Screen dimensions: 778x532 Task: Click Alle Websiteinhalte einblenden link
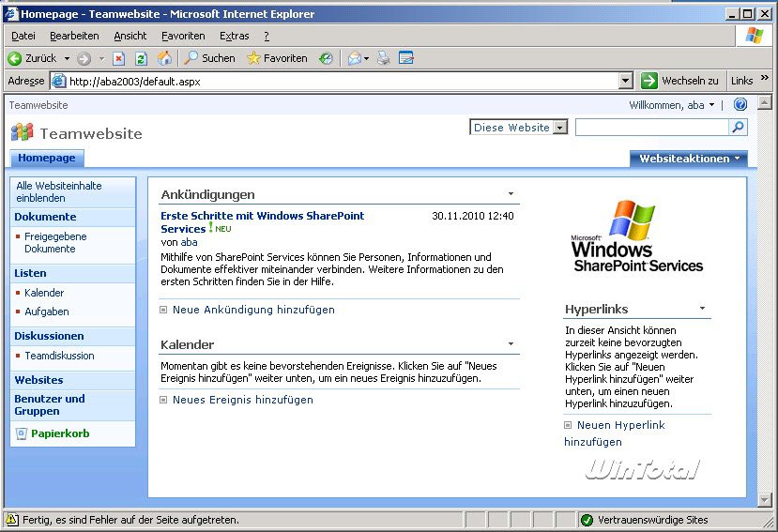[x=58, y=191]
